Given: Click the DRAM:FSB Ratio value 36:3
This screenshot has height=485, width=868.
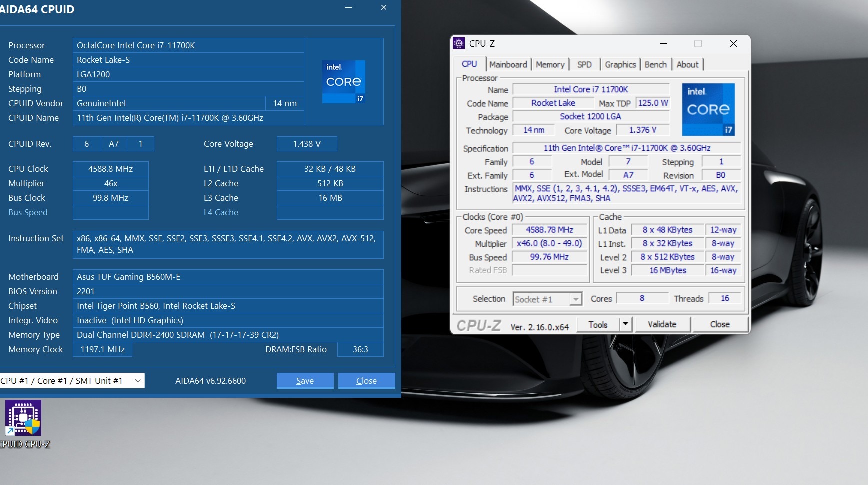Looking at the screenshot, I should click(x=360, y=349).
